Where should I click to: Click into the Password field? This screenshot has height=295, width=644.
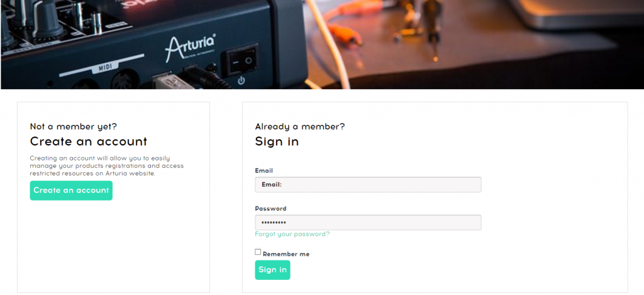368,223
